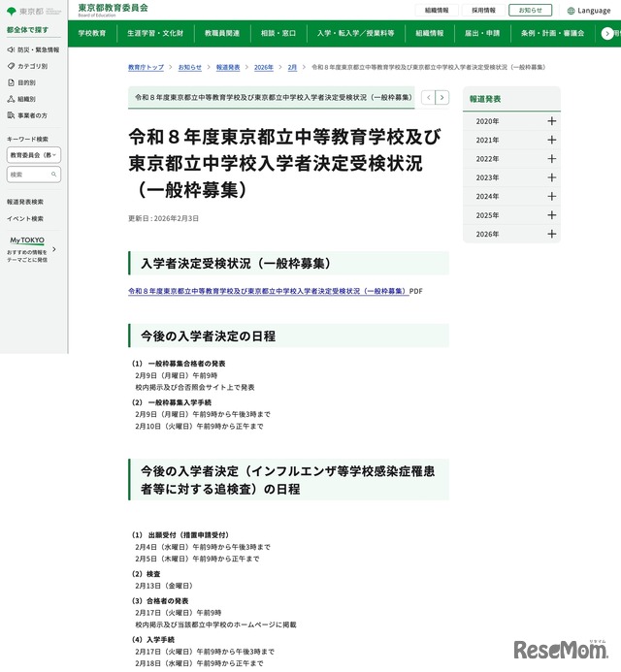Open 目的別 in the sidebar
Image resolution: width=621 pixels, height=672 pixels.
(21, 82)
